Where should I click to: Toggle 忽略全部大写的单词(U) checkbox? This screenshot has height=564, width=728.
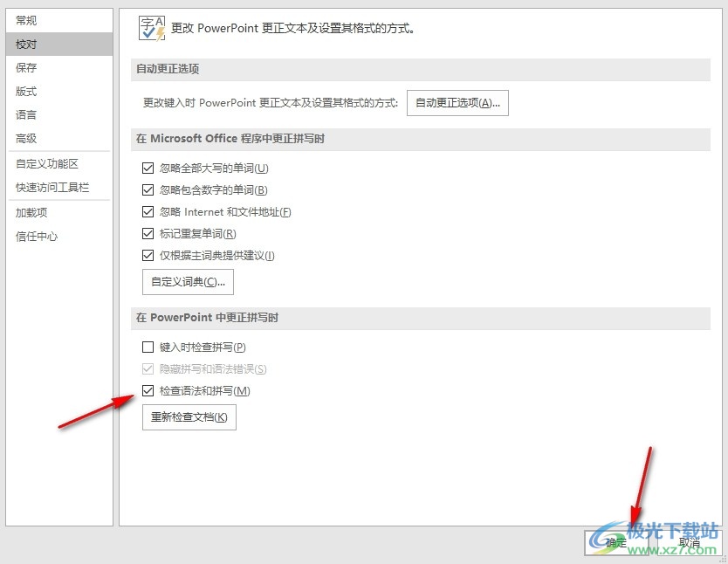148,168
